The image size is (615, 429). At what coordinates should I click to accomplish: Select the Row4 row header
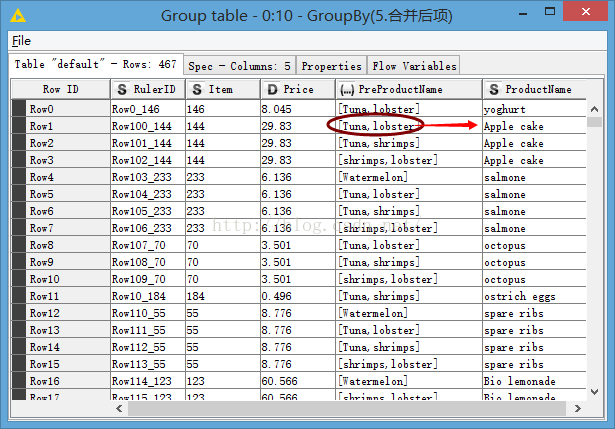(x=61, y=177)
